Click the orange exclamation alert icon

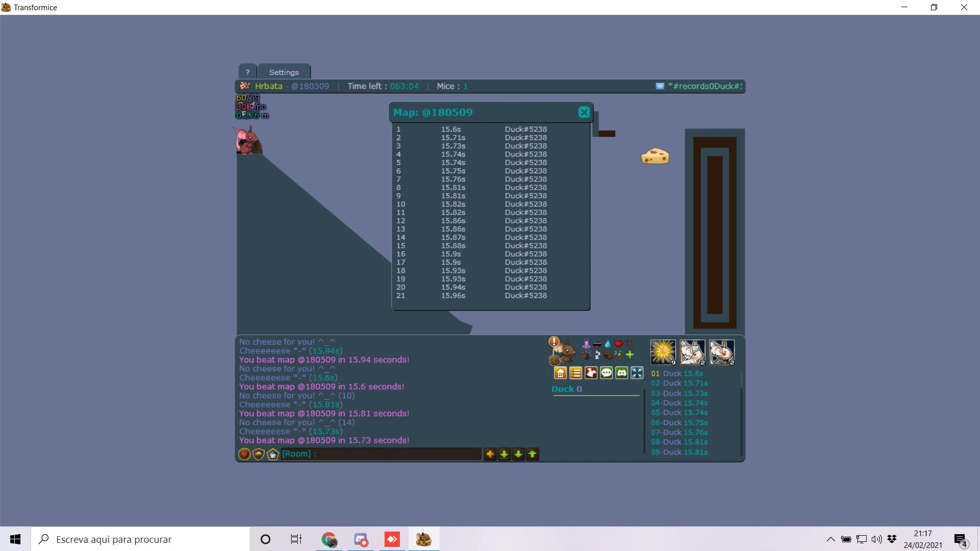pos(554,341)
